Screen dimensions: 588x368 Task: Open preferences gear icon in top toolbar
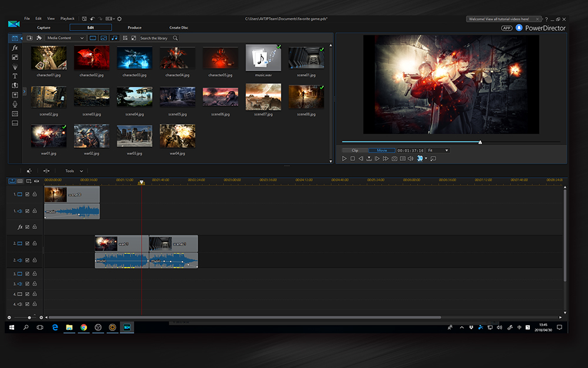[x=119, y=19]
